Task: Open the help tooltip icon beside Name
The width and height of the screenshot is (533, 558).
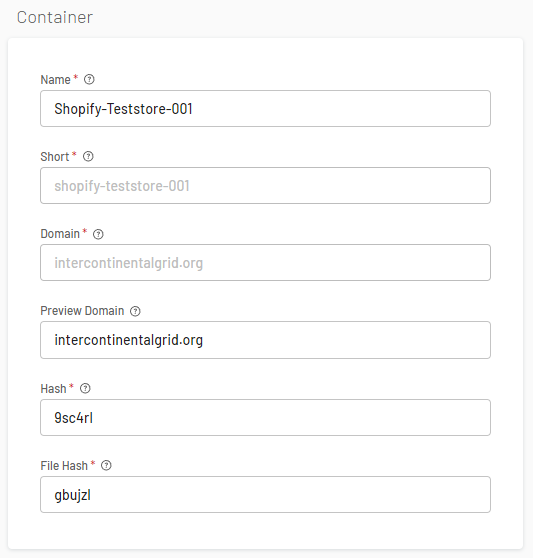Action: [x=89, y=79]
